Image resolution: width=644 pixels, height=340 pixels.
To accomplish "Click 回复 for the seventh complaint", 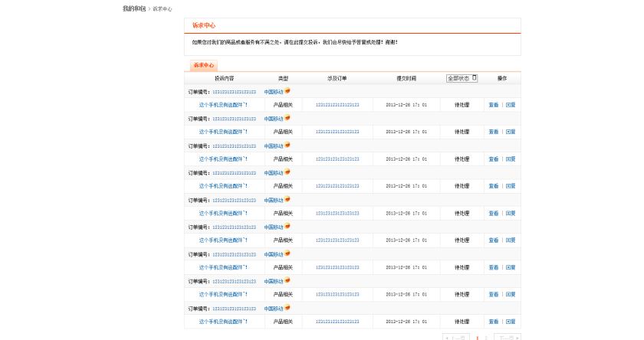I will 511,267.
